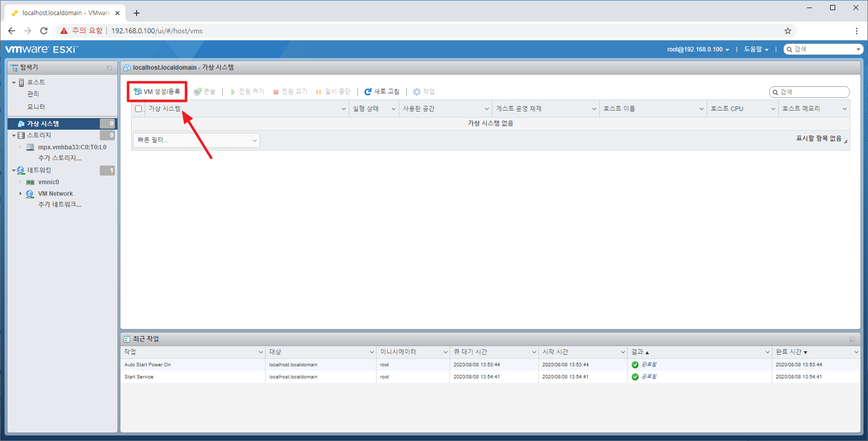Minimize the 탐색기 navigator panel icon
The image size is (868, 441).
pos(109,68)
